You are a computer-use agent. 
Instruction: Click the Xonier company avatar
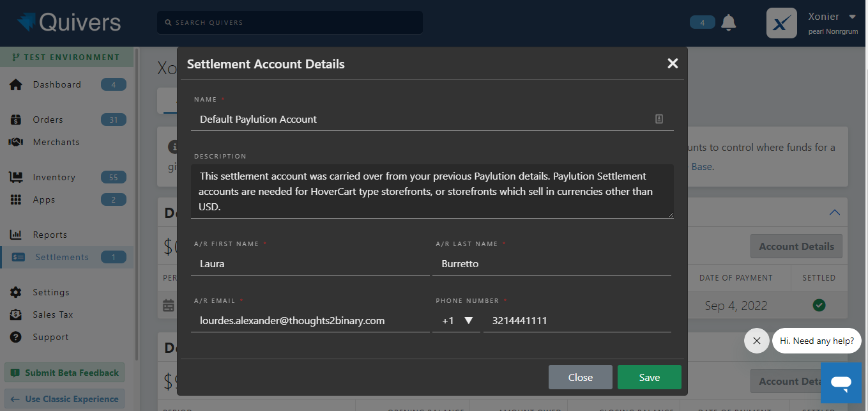[782, 23]
